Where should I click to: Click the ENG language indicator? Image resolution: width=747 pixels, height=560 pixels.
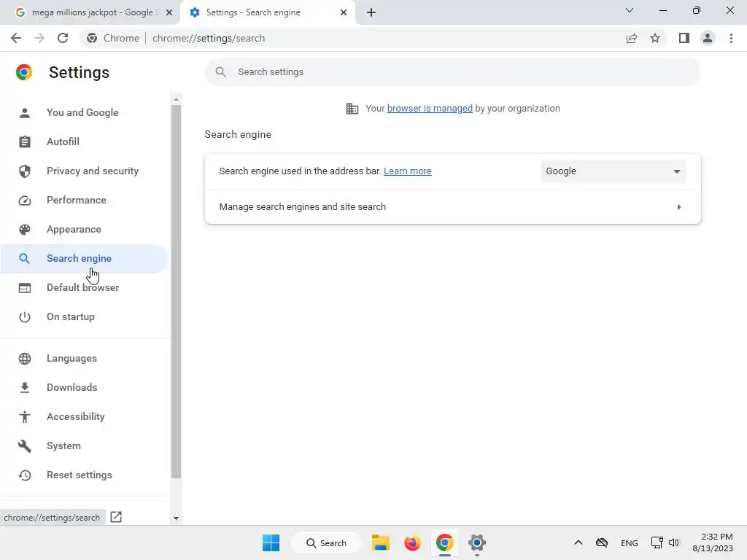(x=630, y=543)
